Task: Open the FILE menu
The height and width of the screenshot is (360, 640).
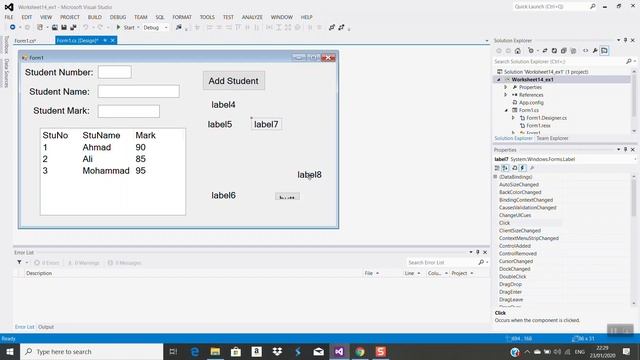Action: click(x=9, y=17)
